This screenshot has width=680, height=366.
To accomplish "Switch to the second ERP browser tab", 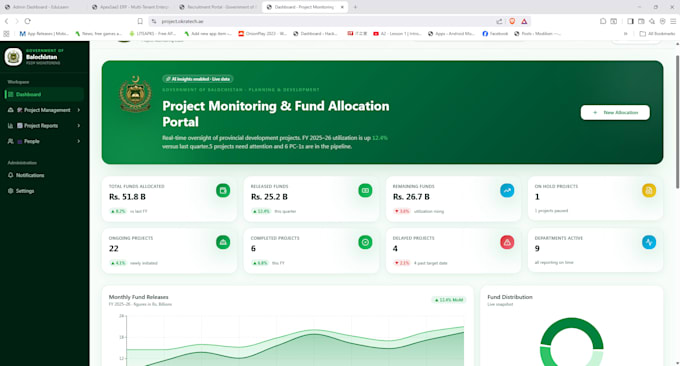I will pyautogui.click(x=131, y=7).
